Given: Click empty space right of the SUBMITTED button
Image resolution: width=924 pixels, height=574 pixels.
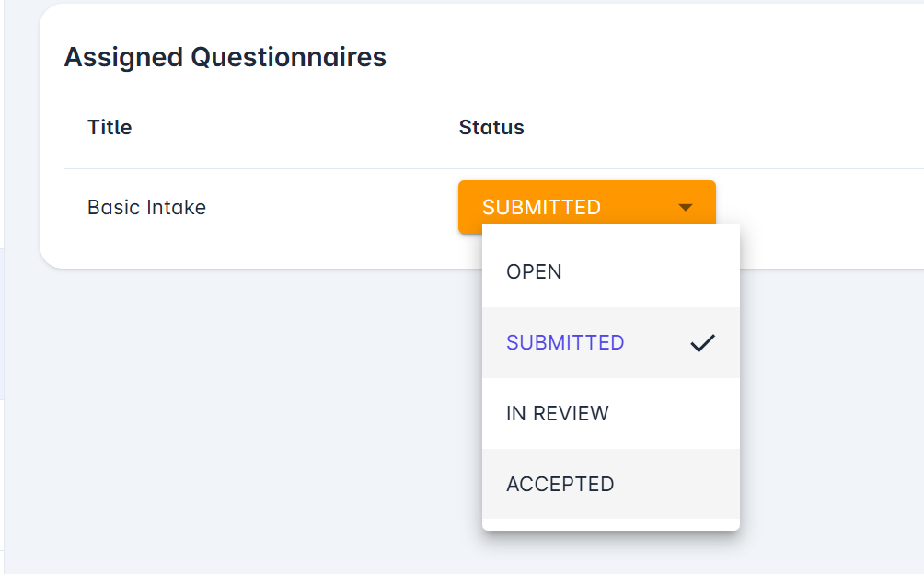Looking at the screenshot, I should pyautogui.click(x=819, y=208).
